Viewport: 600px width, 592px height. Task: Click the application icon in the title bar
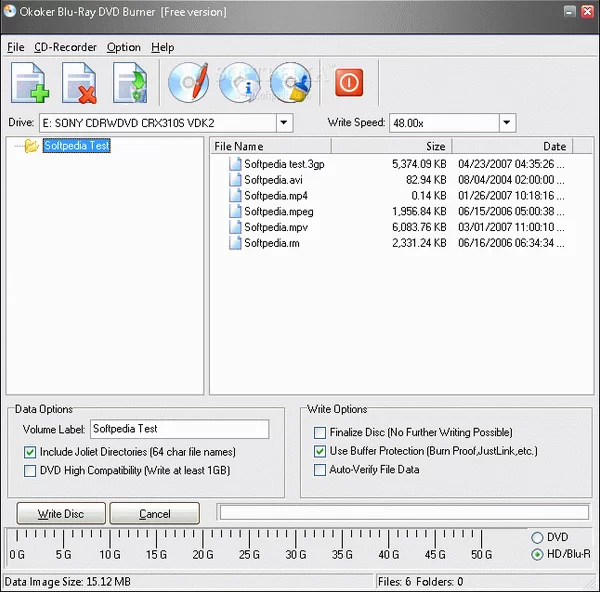10,11
